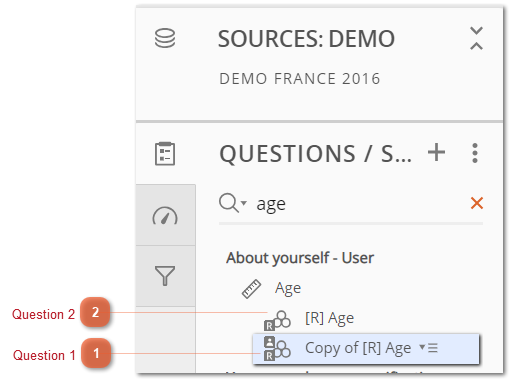Click the Sources database stack icon
The image size is (512, 382).
coord(165,38)
